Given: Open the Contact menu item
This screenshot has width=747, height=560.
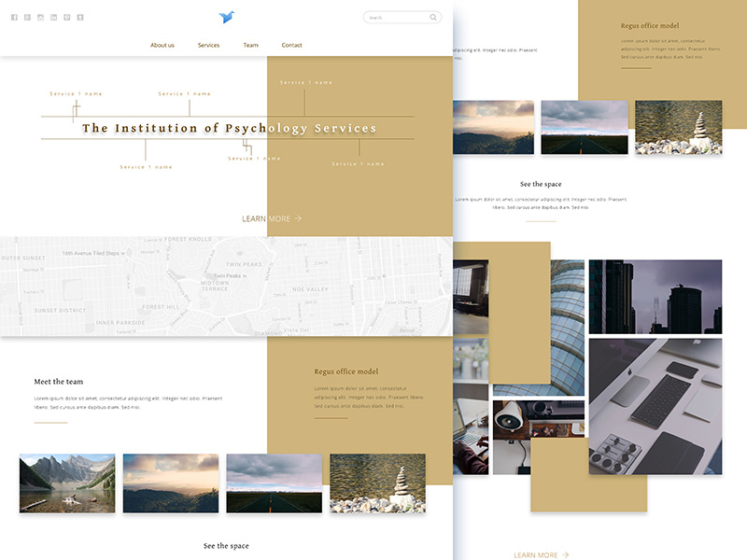Looking at the screenshot, I should point(292,45).
